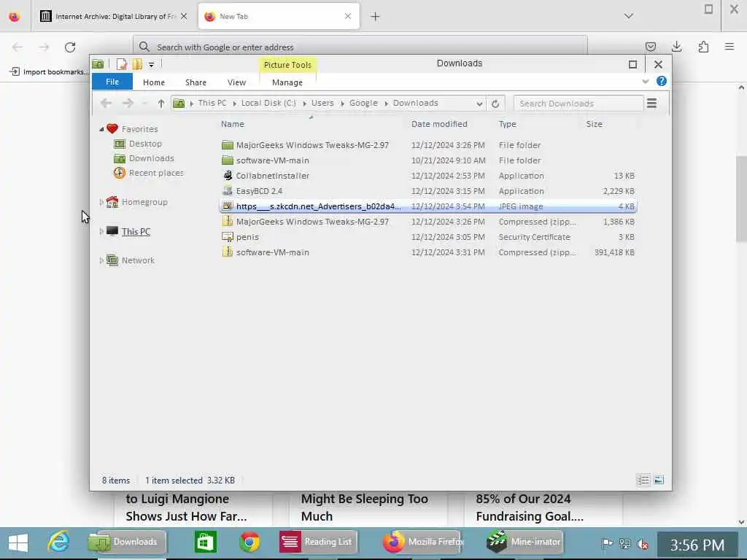Open the Firefox list all tabs dropdown

[628, 16]
